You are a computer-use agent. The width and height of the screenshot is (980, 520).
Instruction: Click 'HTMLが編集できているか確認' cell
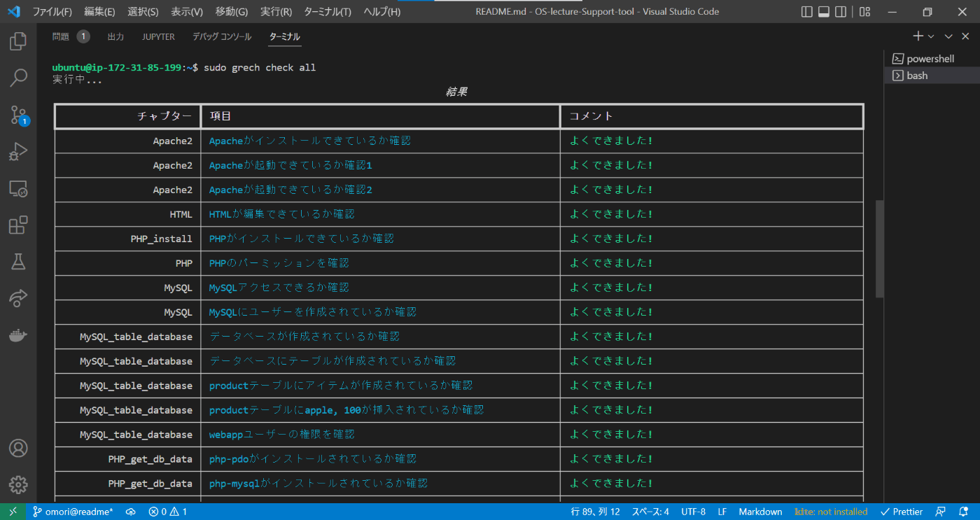point(282,214)
